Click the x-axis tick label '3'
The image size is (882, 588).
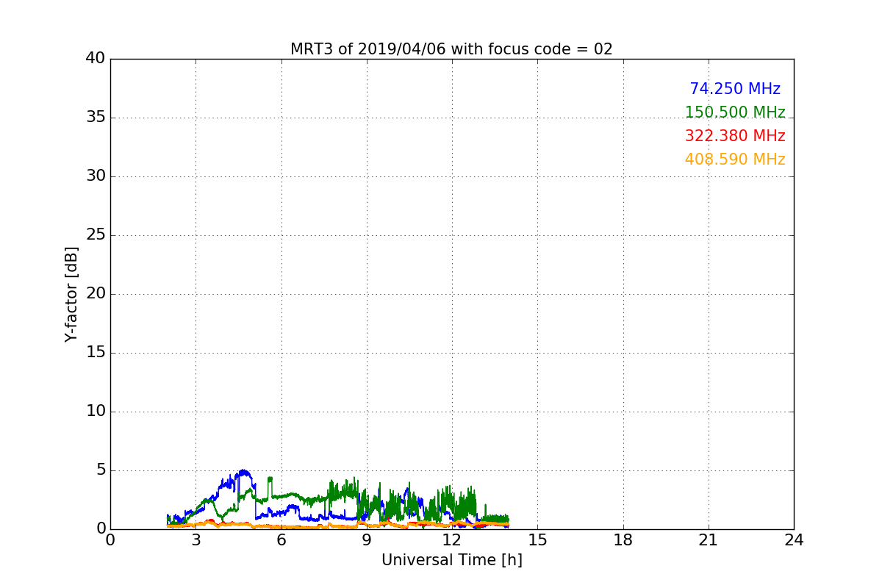tap(196, 540)
